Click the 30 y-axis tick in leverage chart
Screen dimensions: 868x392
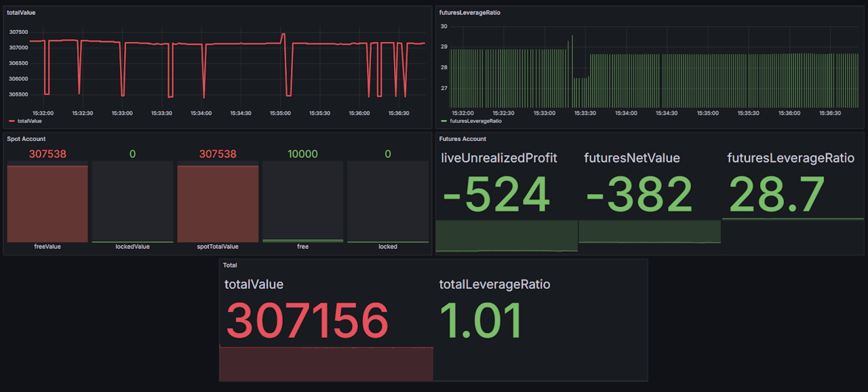click(444, 26)
